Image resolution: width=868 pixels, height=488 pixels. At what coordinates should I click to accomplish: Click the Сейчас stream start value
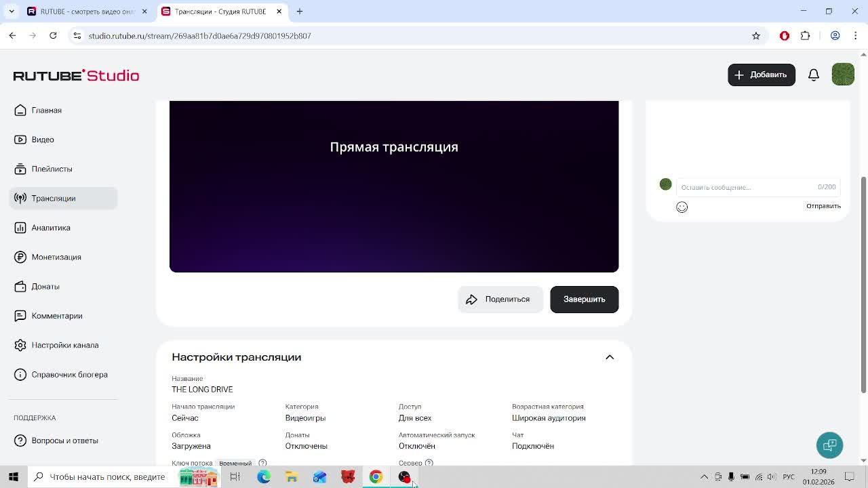185,418
